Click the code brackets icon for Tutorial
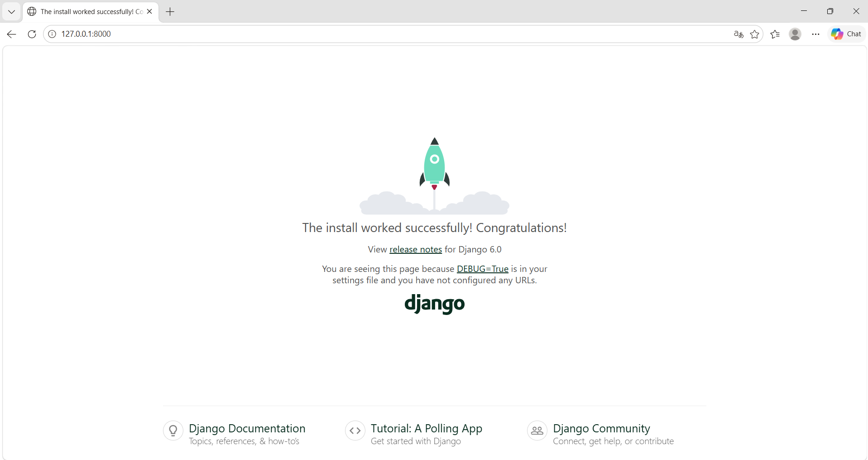 355,431
